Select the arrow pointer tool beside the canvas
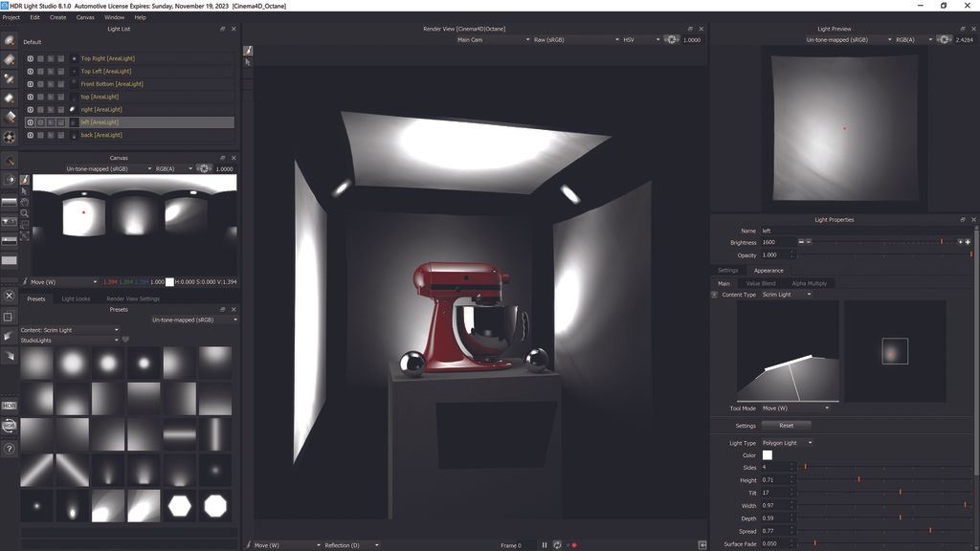Viewport: 980px width, 551px height. pos(24,192)
